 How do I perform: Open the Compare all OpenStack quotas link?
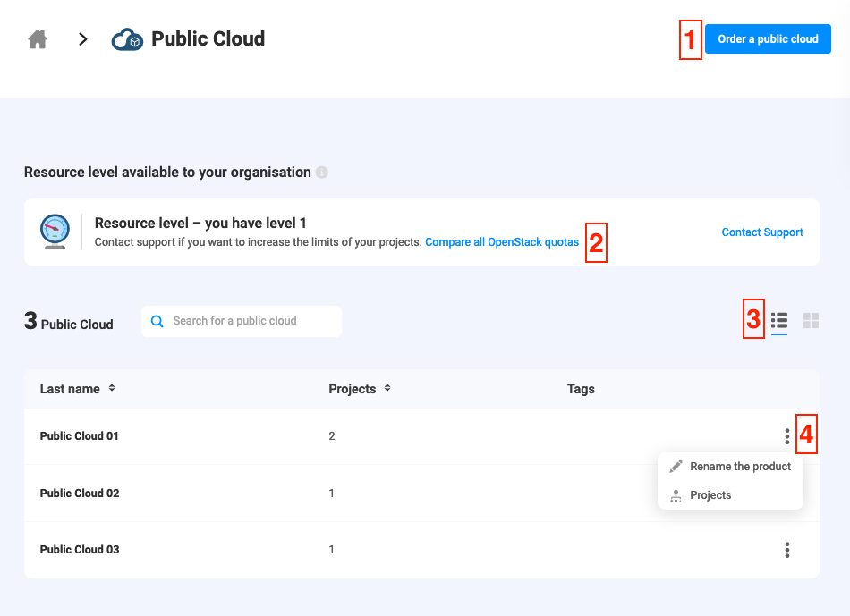503,241
